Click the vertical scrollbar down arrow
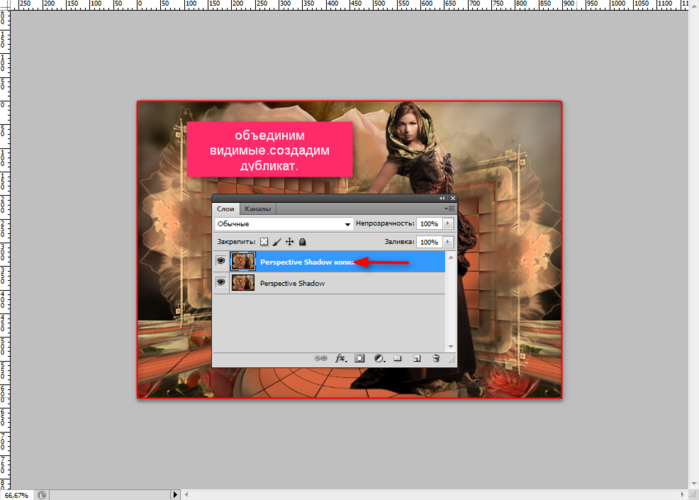 point(694,484)
